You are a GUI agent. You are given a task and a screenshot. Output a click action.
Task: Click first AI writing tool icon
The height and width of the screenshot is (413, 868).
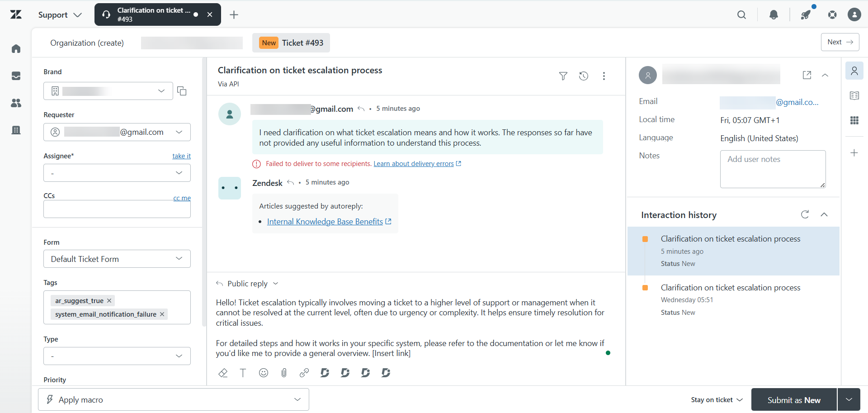click(325, 373)
